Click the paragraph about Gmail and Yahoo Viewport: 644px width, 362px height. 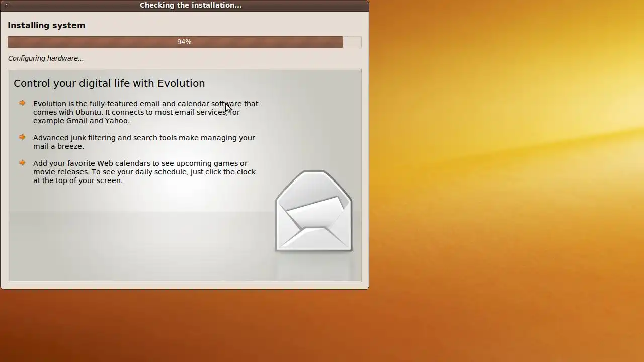[x=146, y=112]
